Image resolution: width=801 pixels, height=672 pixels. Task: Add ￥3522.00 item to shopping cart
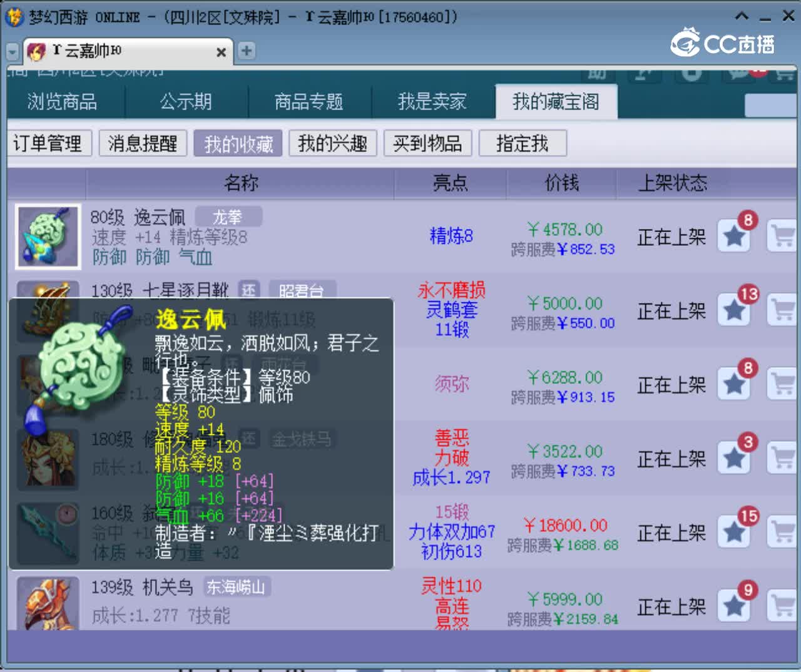point(782,458)
